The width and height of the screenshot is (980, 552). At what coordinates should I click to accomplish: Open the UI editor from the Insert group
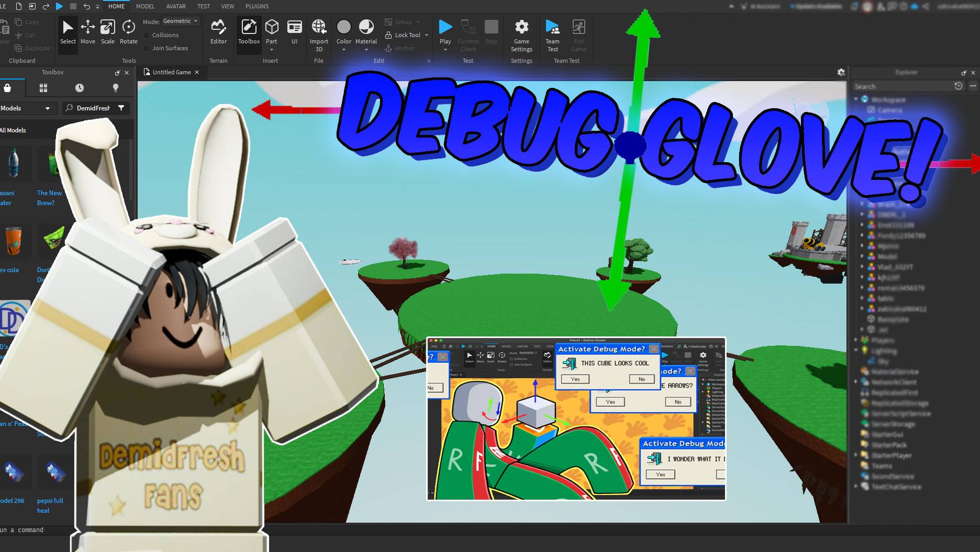point(294,29)
